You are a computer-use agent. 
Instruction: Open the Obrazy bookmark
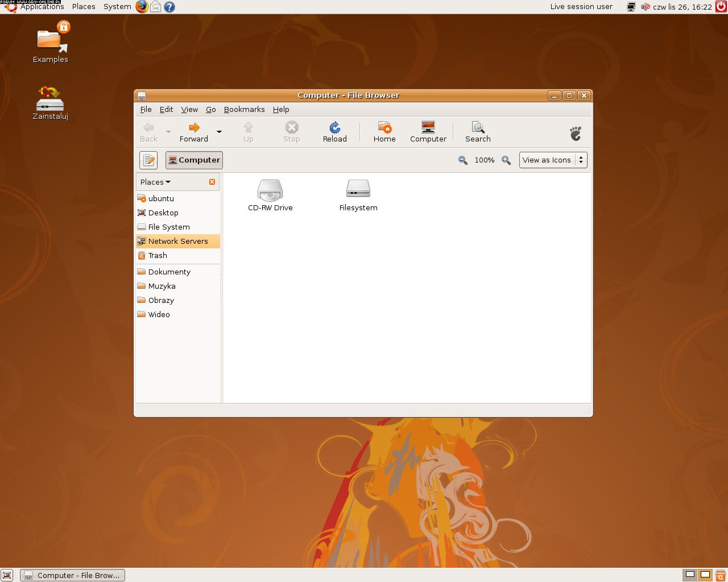coord(178,300)
